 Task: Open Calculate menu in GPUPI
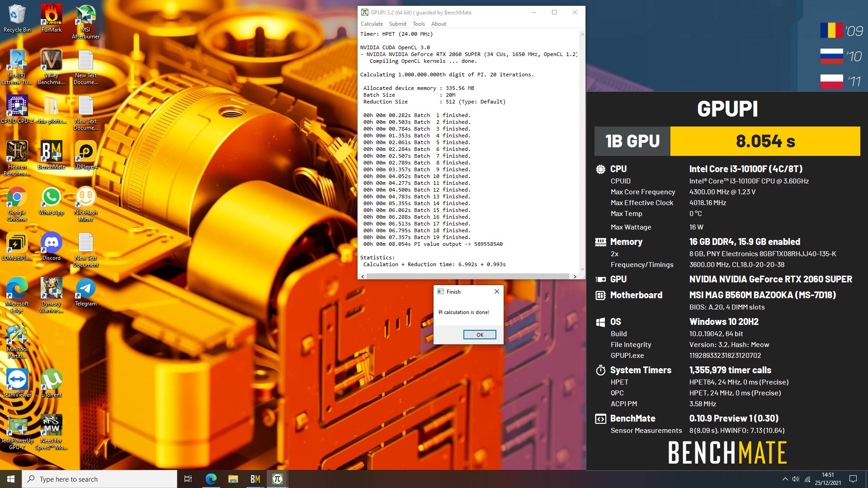(372, 24)
